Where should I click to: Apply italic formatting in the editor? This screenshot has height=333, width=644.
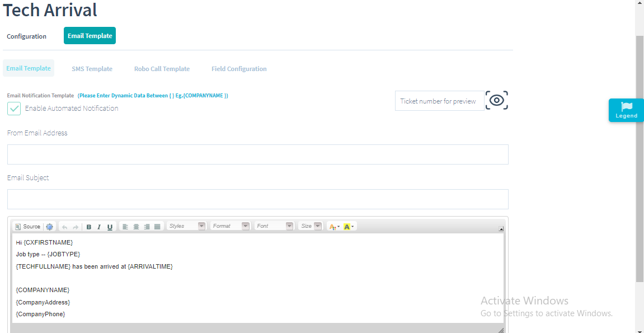click(99, 227)
